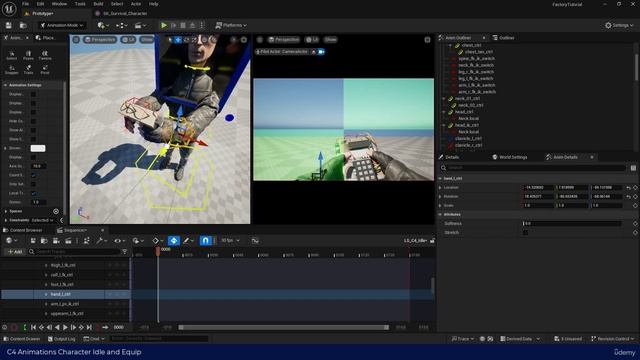Switch to the World Settings tab
The image size is (640, 360).
(510, 157)
